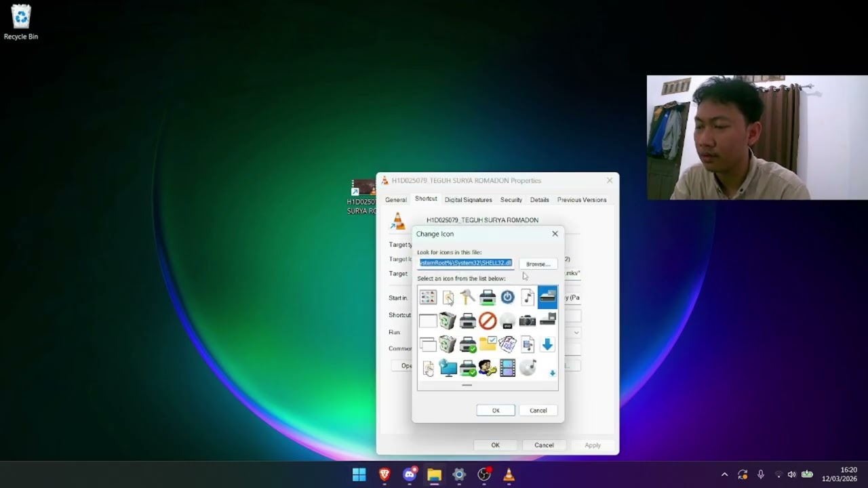
Task: Select the blank single window icon
Action: (x=428, y=321)
